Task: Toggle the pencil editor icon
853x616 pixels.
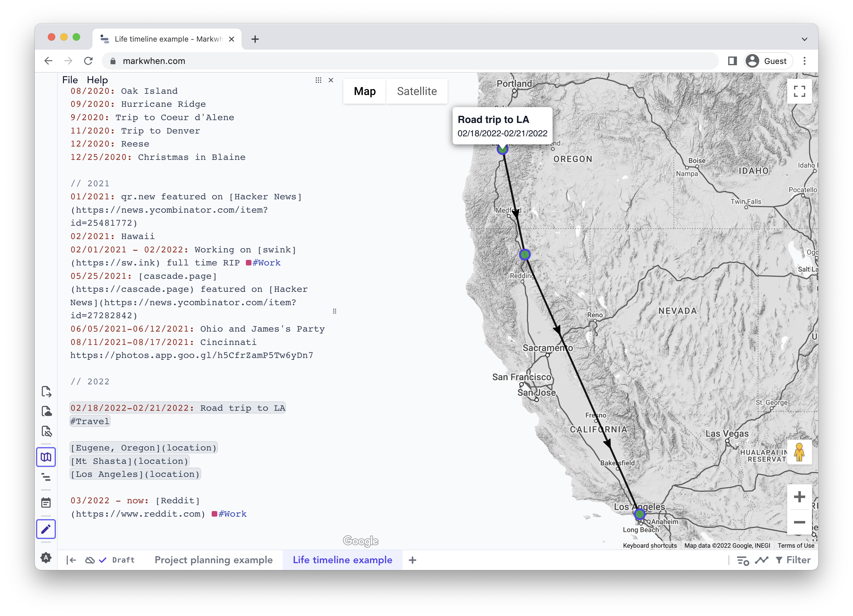Action: (46, 529)
